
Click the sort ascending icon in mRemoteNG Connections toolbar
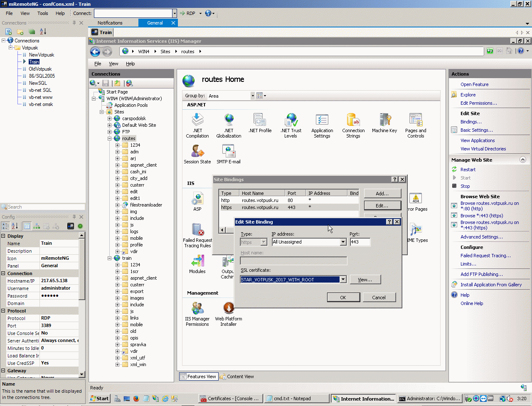click(43, 32)
